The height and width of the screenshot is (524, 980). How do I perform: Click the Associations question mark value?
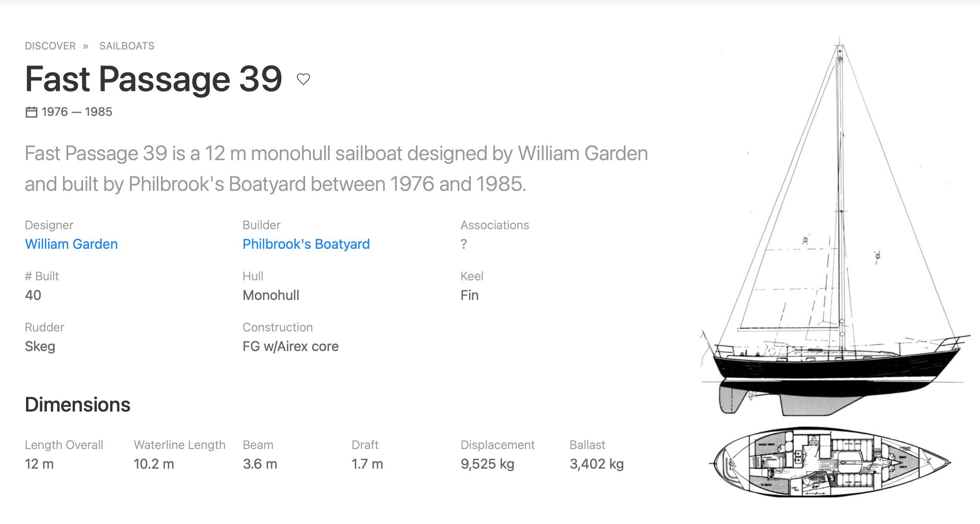click(464, 244)
